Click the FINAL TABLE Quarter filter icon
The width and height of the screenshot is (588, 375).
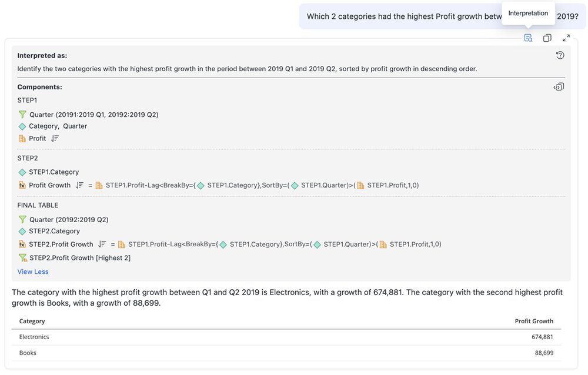click(22, 220)
